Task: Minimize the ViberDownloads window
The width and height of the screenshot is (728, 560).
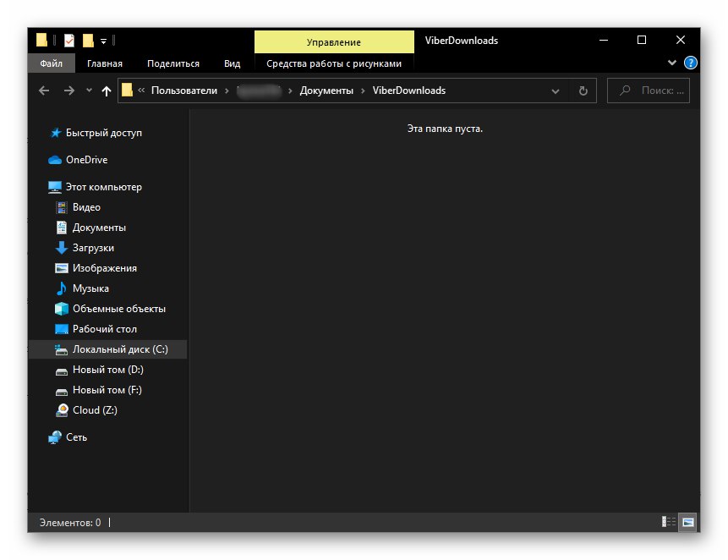Action: 604,41
